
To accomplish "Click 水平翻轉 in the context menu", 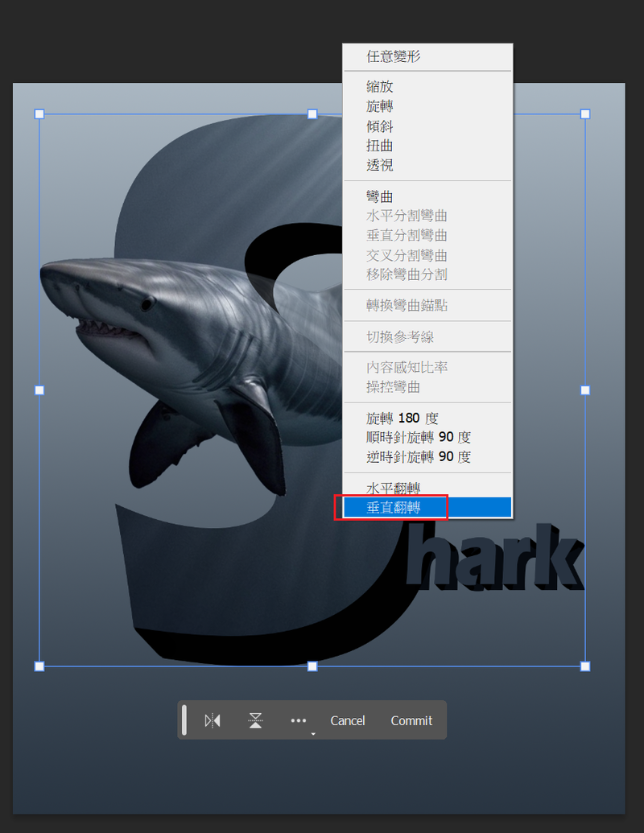I will [x=394, y=489].
